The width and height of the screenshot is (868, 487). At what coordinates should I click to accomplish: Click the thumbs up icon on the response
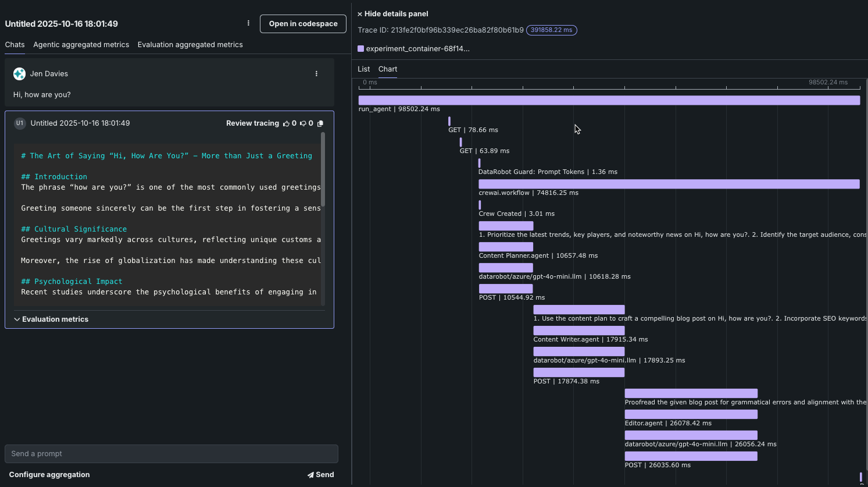[286, 123]
